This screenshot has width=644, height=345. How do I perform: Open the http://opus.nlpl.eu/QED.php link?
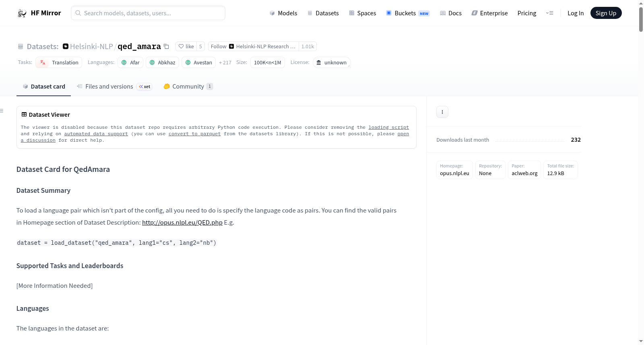(x=182, y=222)
